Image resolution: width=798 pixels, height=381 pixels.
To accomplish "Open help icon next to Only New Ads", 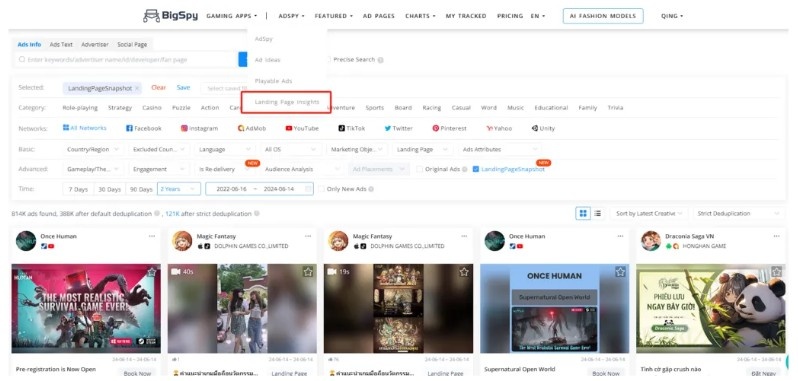I will pos(371,189).
